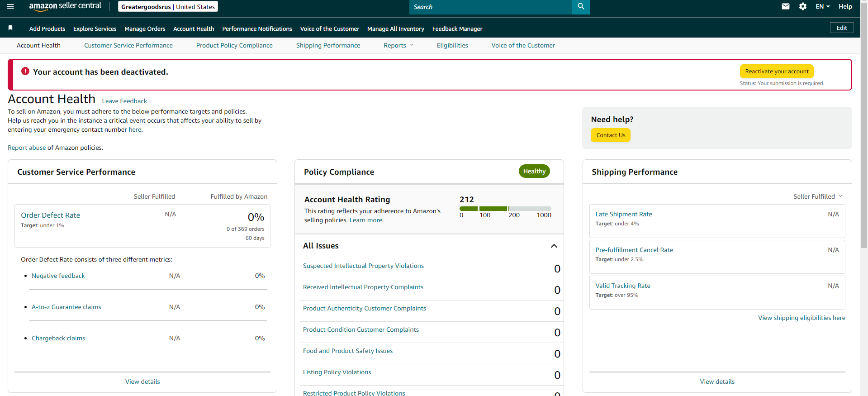The height and width of the screenshot is (396, 868).
Task: Open Explore Services shortcut
Action: (x=95, y=29)
